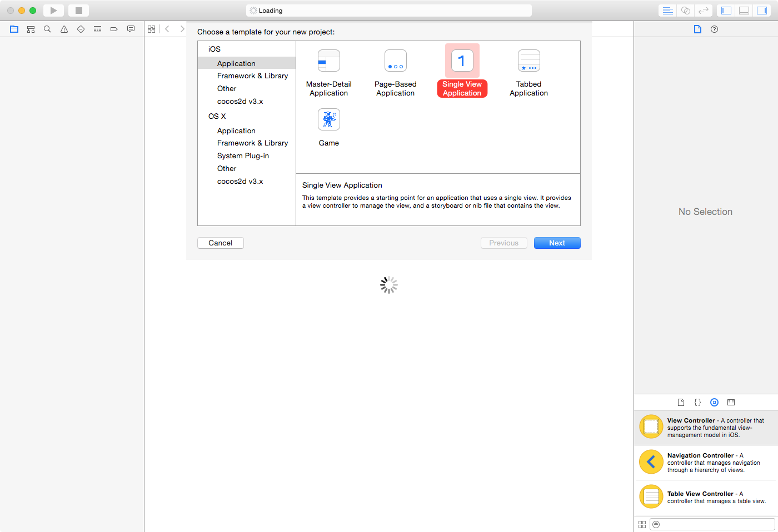Select the Assistant editor button
Viewport: 778px width, 532px height.
[x=686, y=11]
